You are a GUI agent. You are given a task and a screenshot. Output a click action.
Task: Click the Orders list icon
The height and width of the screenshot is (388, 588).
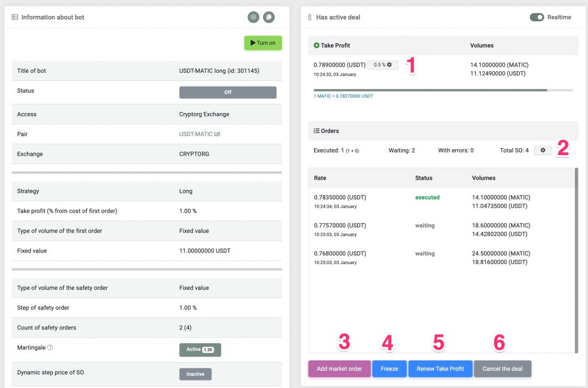(316, 131)
